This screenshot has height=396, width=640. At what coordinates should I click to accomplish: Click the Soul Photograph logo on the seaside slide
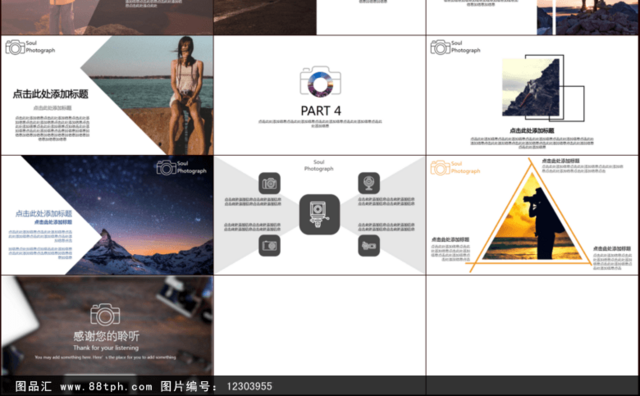(30, 47)
